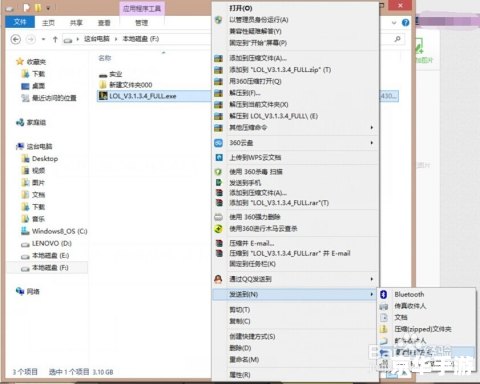
Task: Click the 网络 network icon in sidebar
Action: (x=20, y=291)
